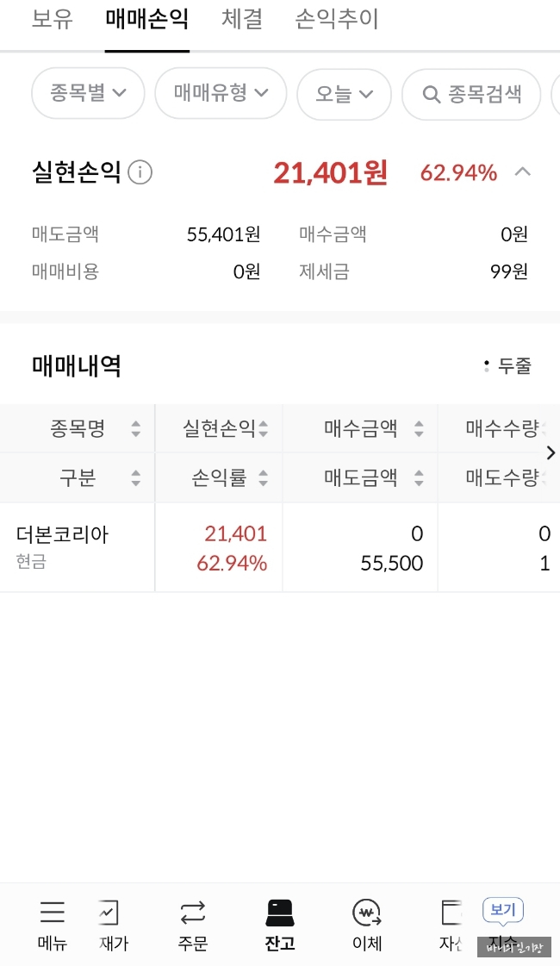Open the 이체 transfer icon
The image size is (560, 966).
pos(367,913)
